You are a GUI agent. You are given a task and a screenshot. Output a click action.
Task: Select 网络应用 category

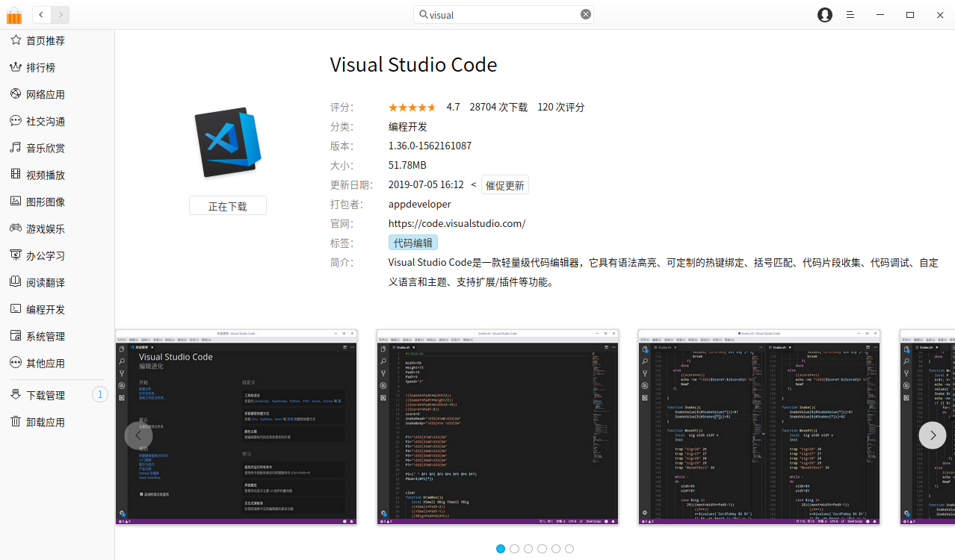pos(46,95)
